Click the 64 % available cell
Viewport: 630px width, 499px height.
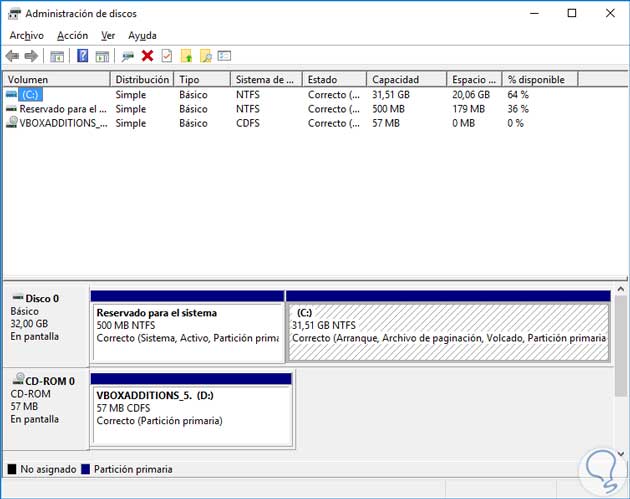(x=518, y=95)
